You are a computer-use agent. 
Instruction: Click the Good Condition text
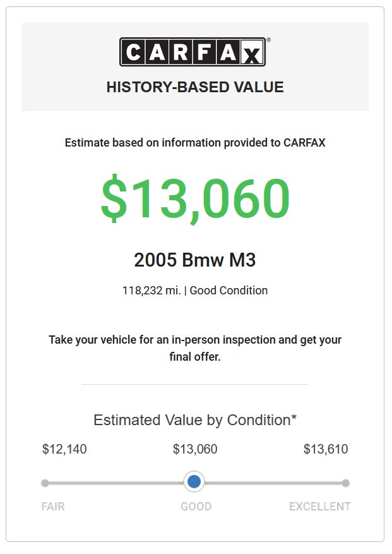[x=229, y=291]
